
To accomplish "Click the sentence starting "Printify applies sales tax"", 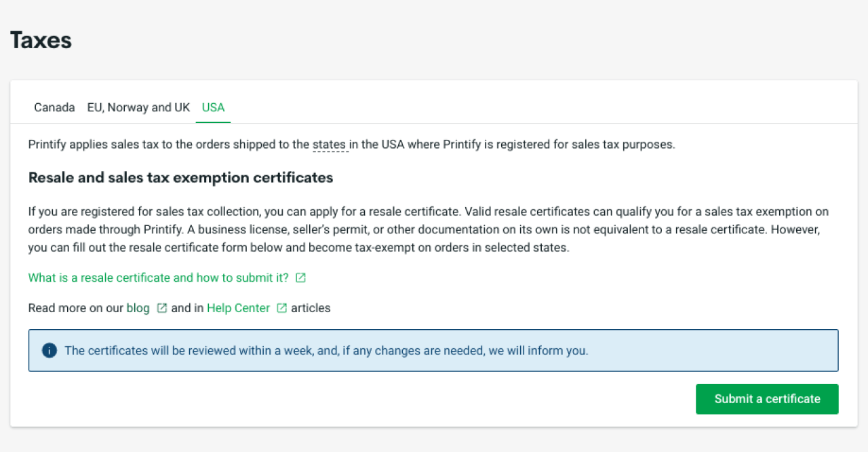I will point(170,145).
